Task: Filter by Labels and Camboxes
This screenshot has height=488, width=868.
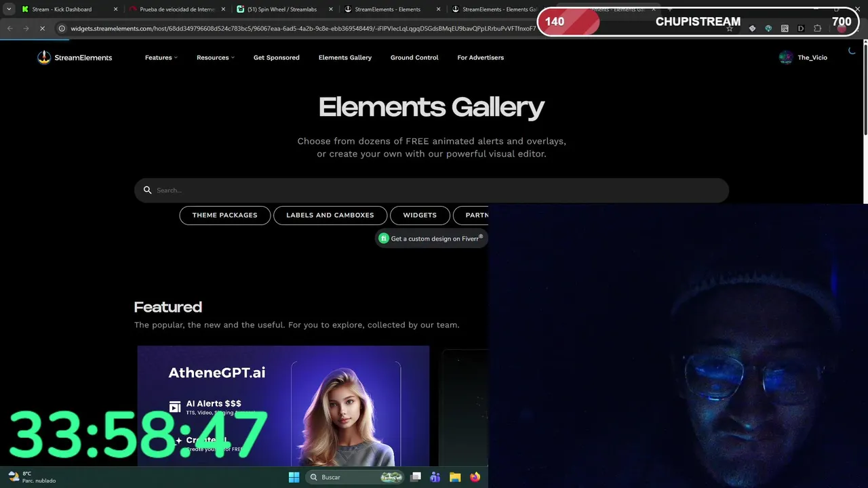Action: click(x=330, y=215)
